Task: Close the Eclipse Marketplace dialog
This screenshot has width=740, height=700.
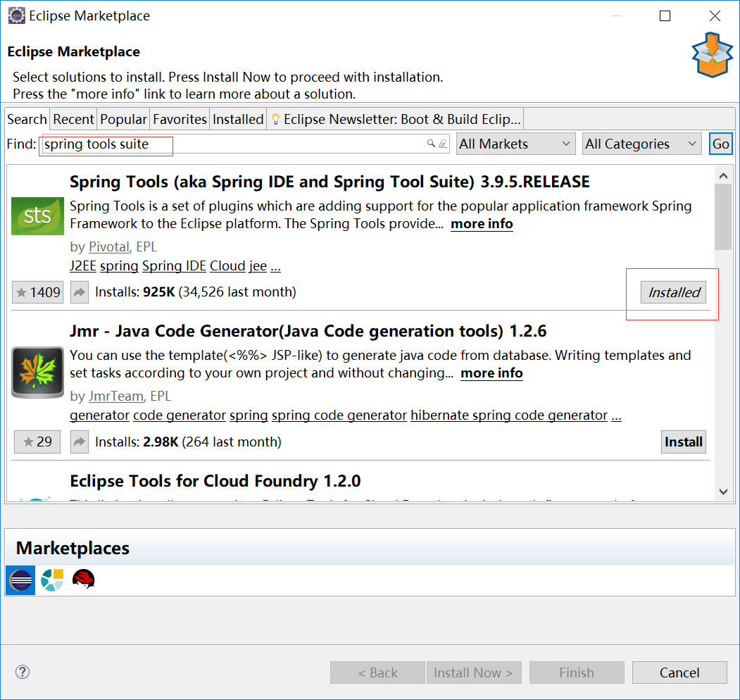Action: coord(715,15)
